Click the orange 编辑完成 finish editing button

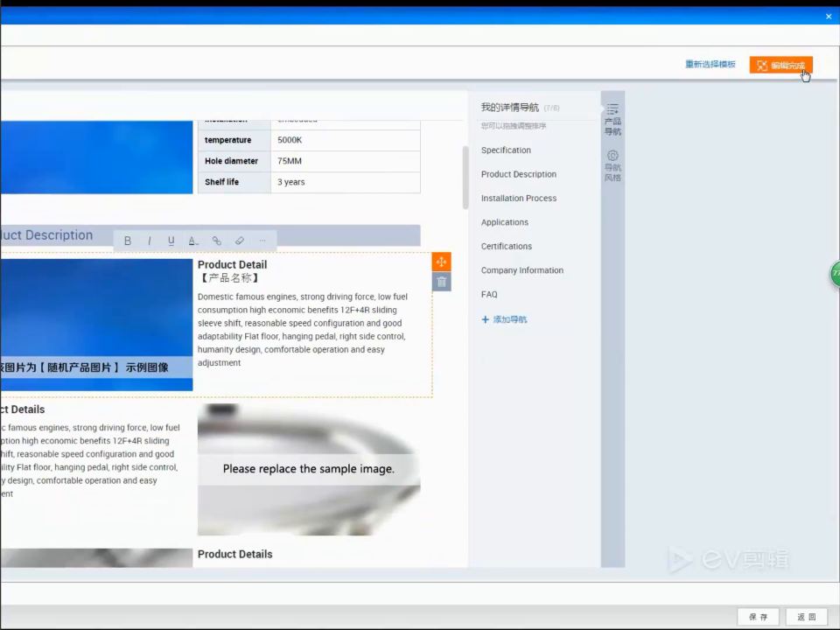[x=780, y=65]
